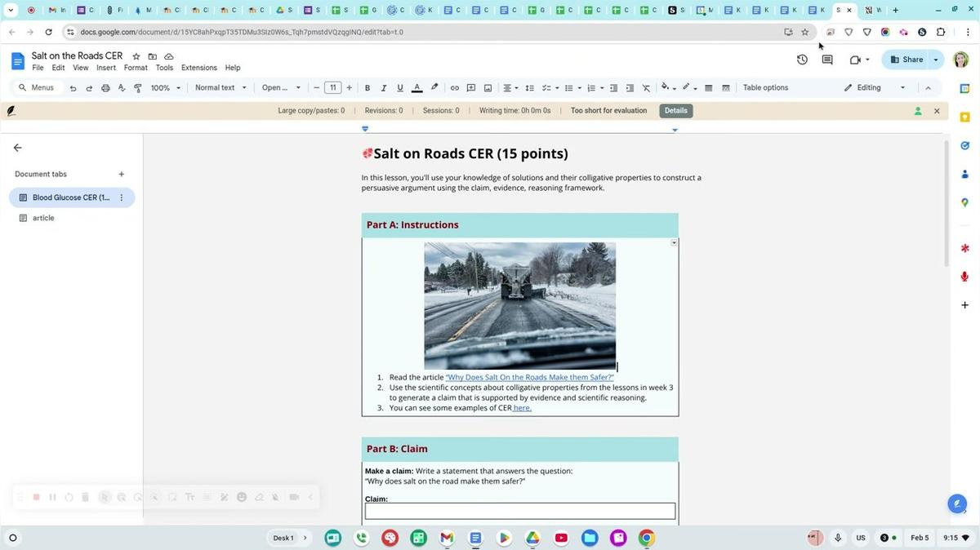
Task: Open the table background color picker
Action: 666,88
